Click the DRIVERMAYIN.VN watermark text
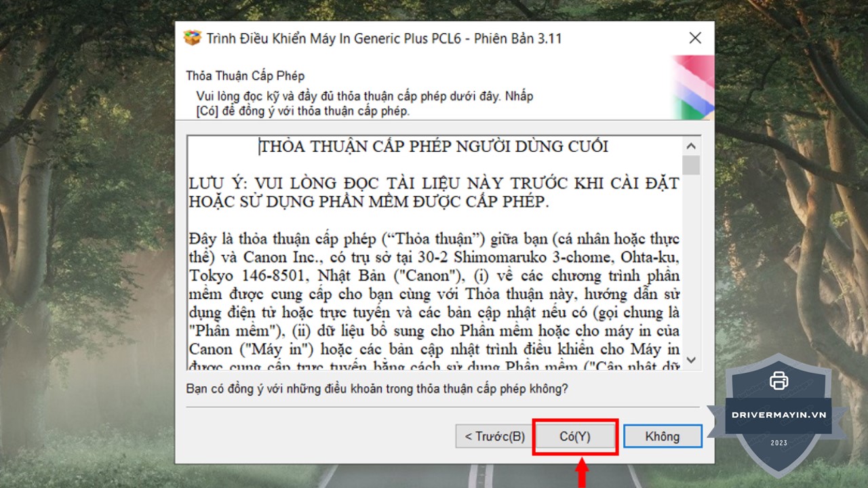Screen dimensions: 868x488 [778, 414]
